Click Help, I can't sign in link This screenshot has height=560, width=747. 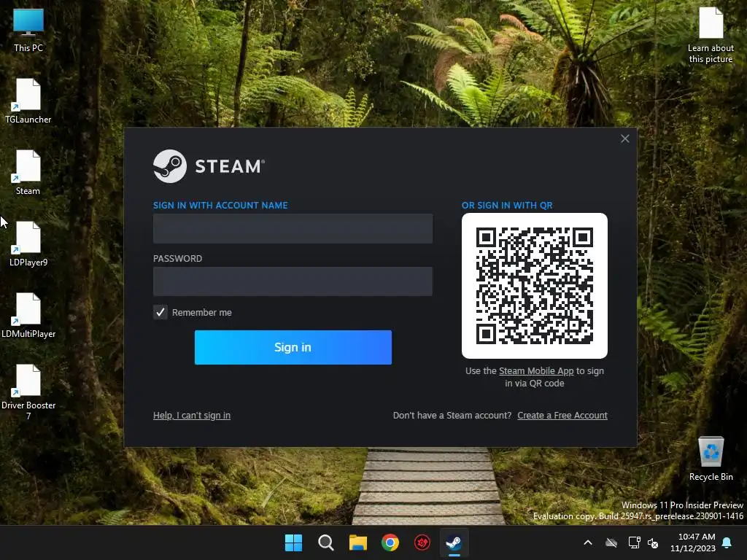(x=192, y=415)
